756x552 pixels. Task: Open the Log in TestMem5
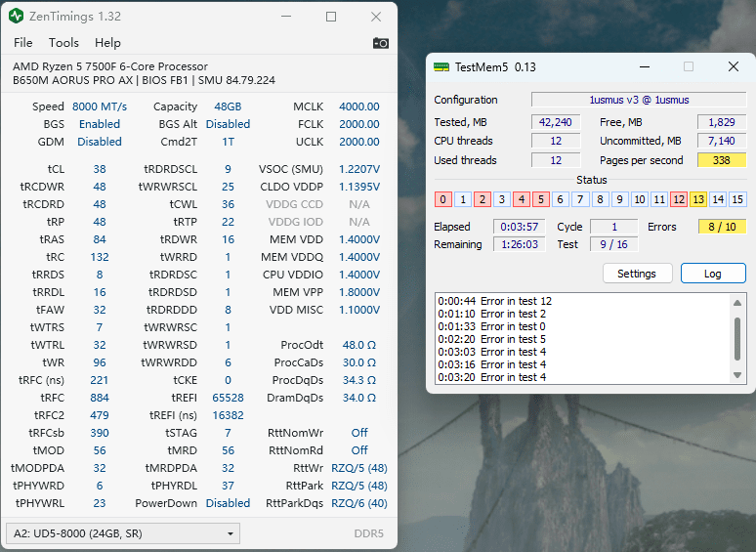[x=713, y=274]
